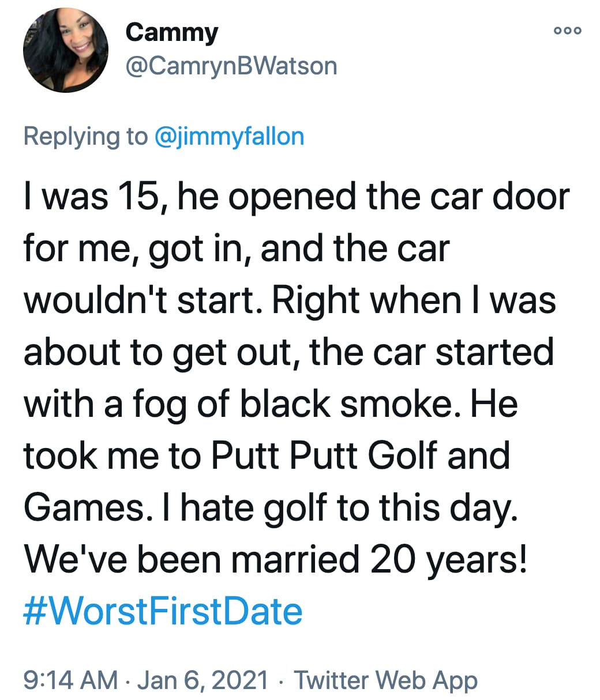The height and width of the screenshot is (700, 600).
Task: Click the phrase "Right when I was"
Action: (x=414, y=300)
